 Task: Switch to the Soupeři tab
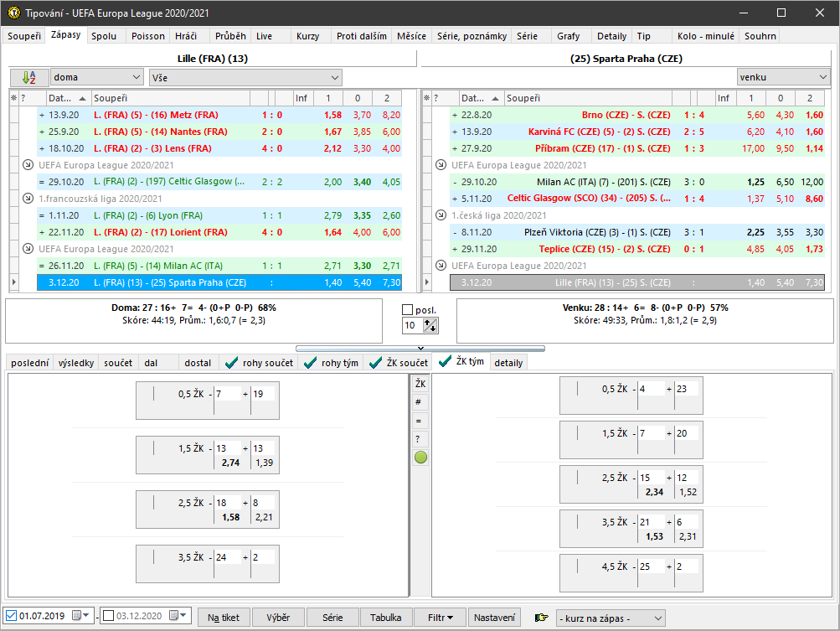point(24,36)
